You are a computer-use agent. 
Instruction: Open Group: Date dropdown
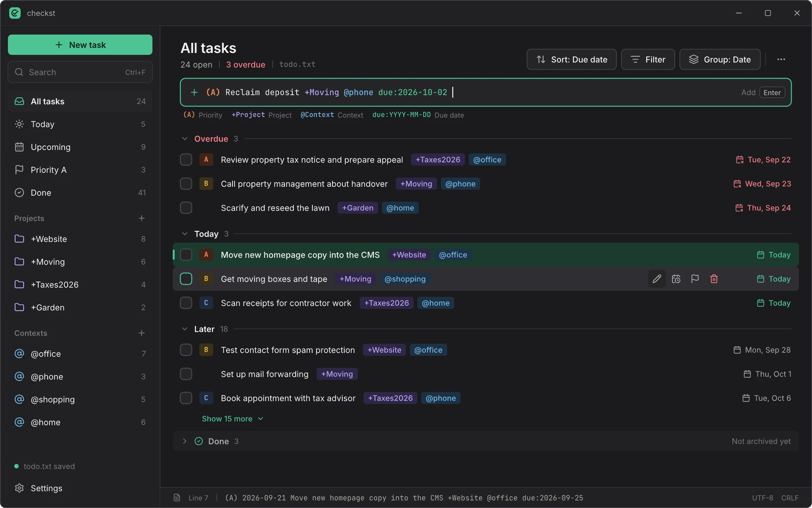point(720,60)
